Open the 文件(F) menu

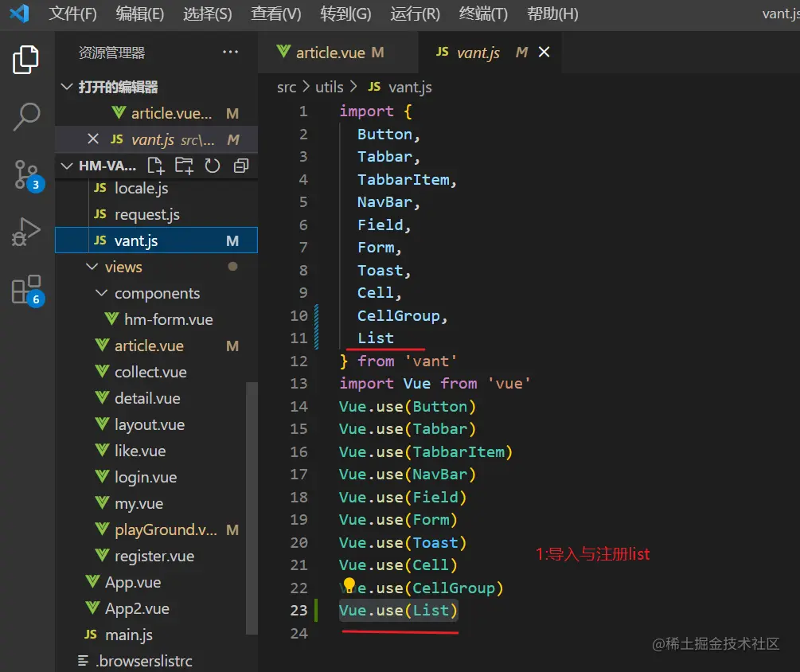pos(72,14)
